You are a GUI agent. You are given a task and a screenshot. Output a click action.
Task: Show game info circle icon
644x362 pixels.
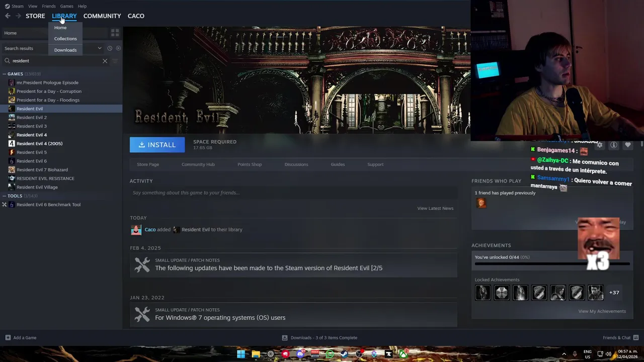pyautogui.click(x=614, y=145)
